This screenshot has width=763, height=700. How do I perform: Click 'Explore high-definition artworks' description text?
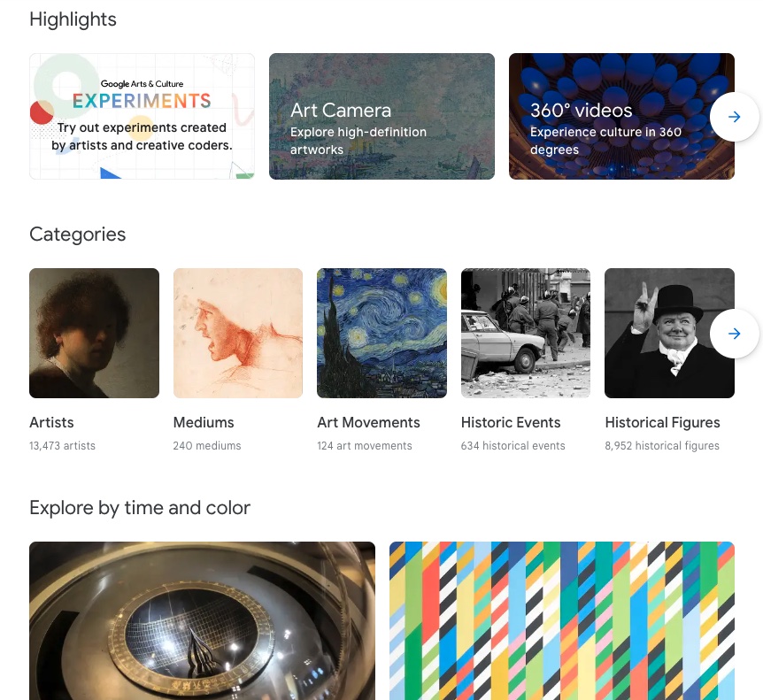click(358, 141)
